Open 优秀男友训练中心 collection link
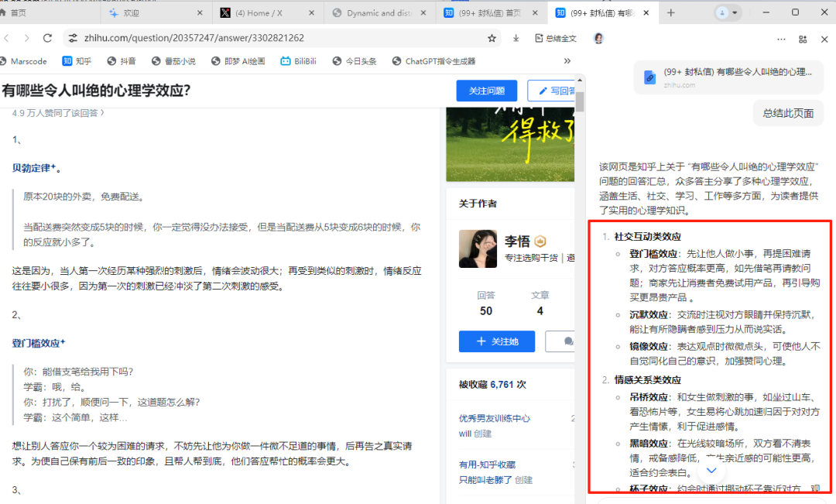 coord(494,418)
